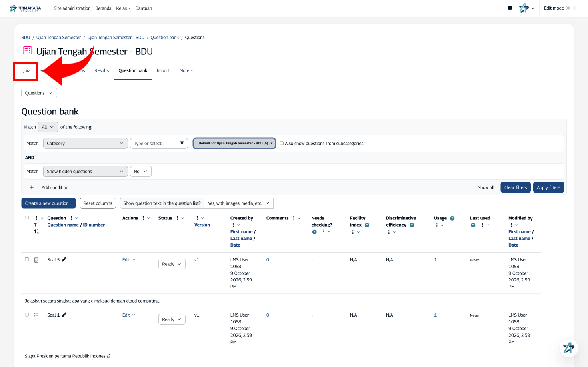
Task: Click the Usage column help icon
Action: (x=452, y=218)
